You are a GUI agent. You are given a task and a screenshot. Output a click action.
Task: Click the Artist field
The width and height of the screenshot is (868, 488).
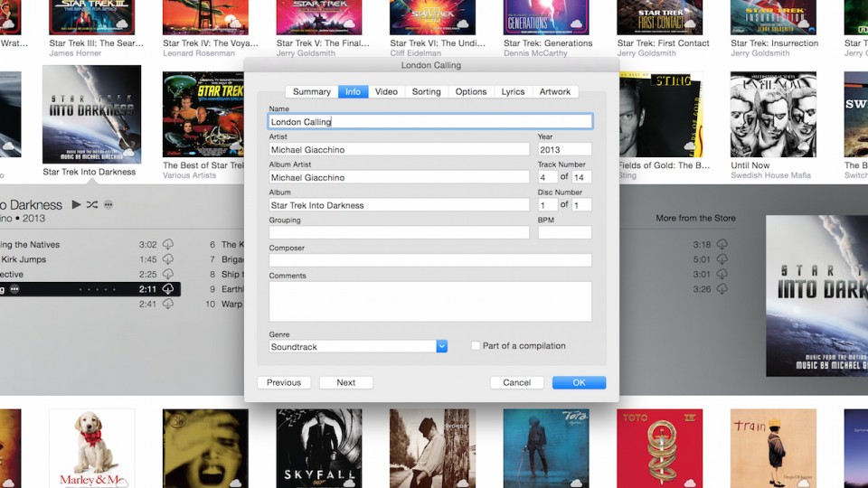tap(399, 149)
